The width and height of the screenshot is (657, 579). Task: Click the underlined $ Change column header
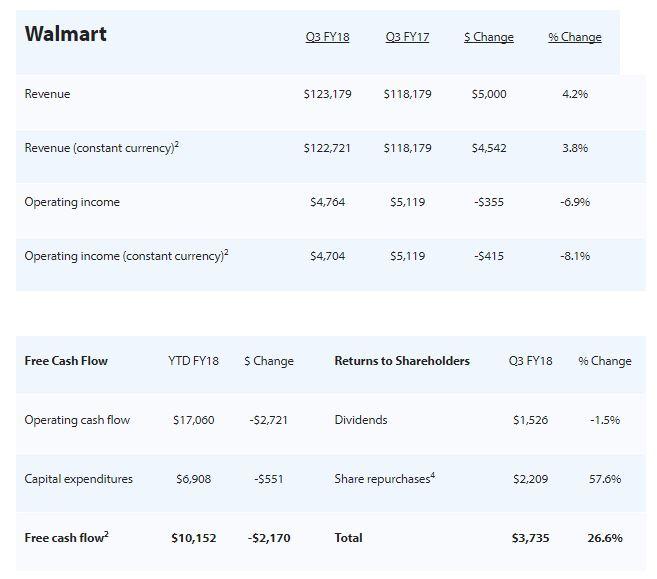coord(489,37)
